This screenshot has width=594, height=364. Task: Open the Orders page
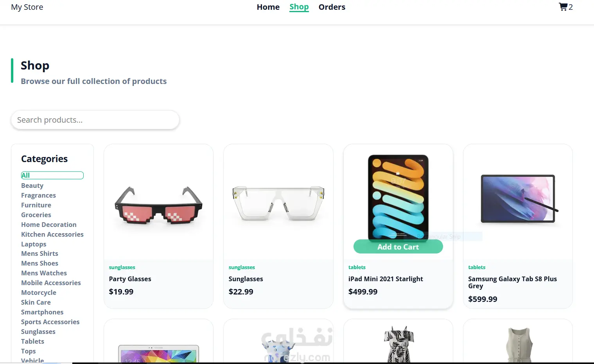click(332, 7)
